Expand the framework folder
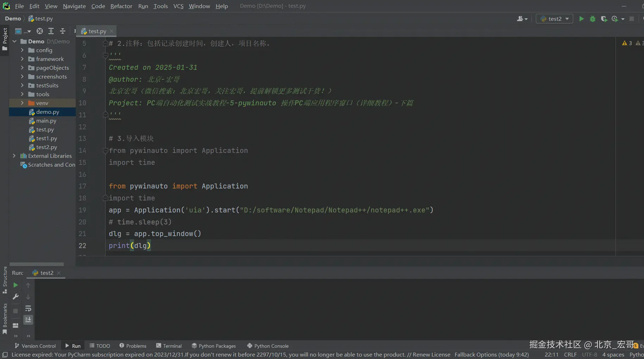Viewport: 644px width, 359px height. 22,59
